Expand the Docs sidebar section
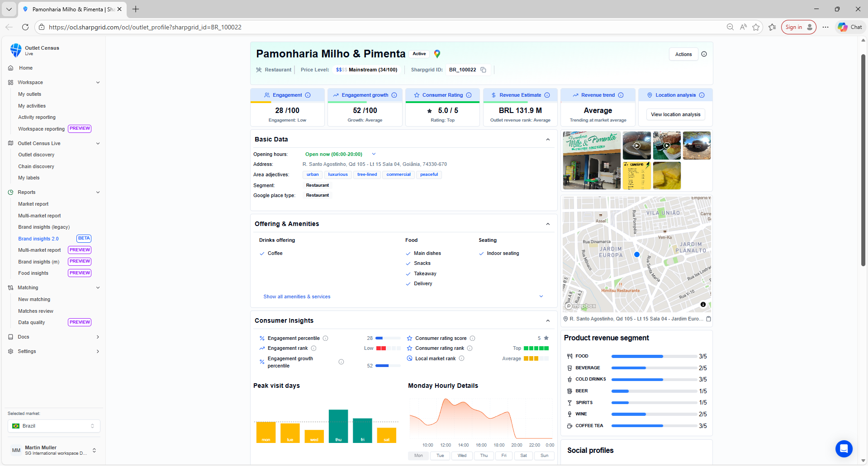The width and height of the screenshot is (868, 466). [x=98, y=337]
